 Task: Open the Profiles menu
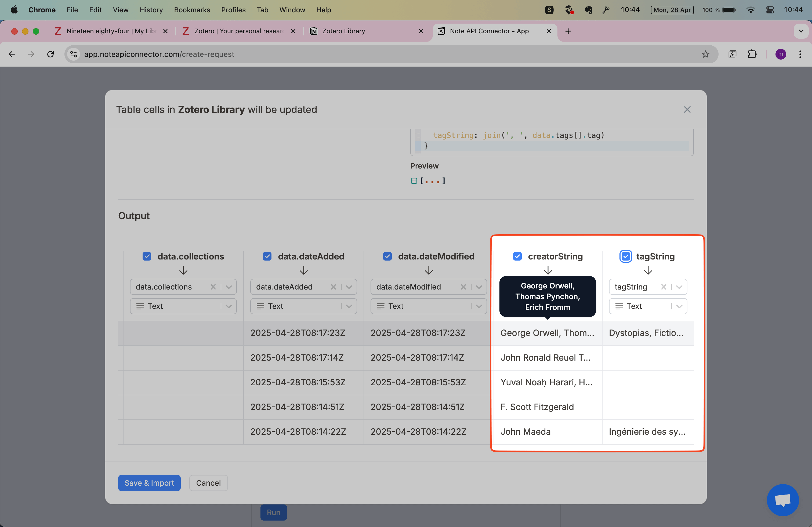233,10
